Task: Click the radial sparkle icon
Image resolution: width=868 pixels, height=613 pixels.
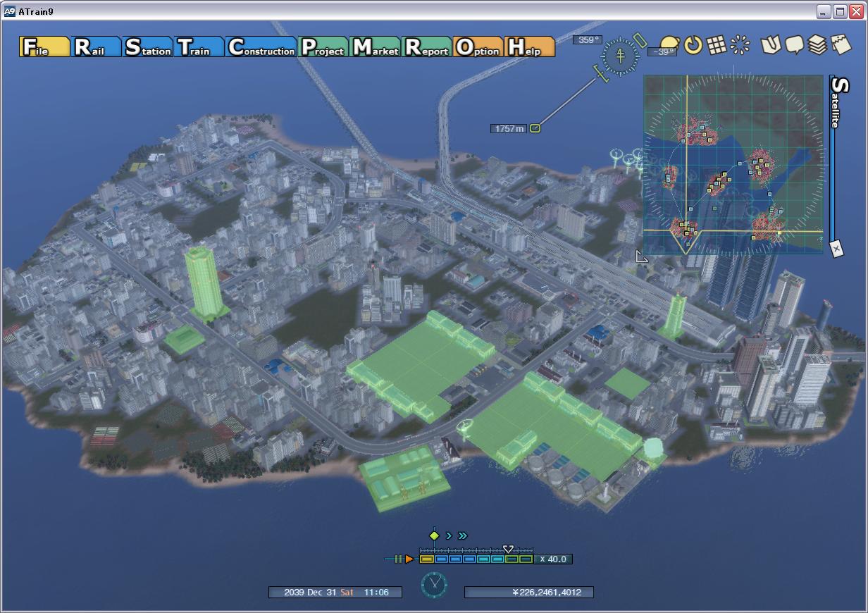Action: point(740,45)
